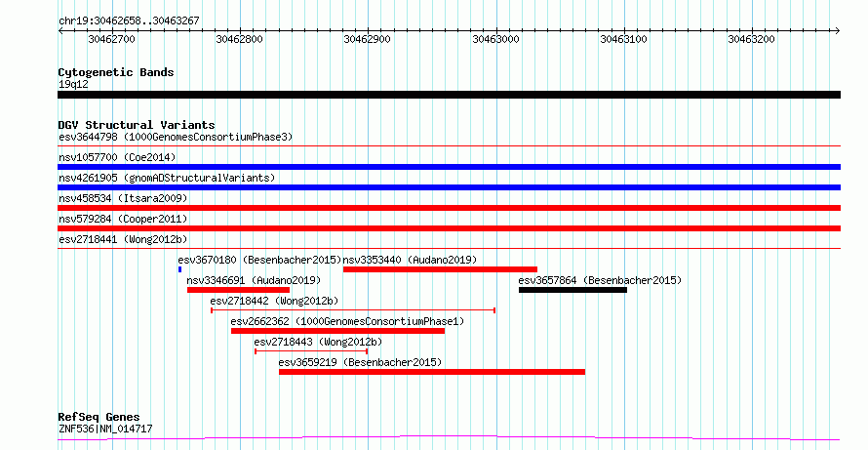Click nsv4261905 gnomADStructuralVariants blue bar
The height and width of the screenshot is (450, 868).
coord(449,187)
